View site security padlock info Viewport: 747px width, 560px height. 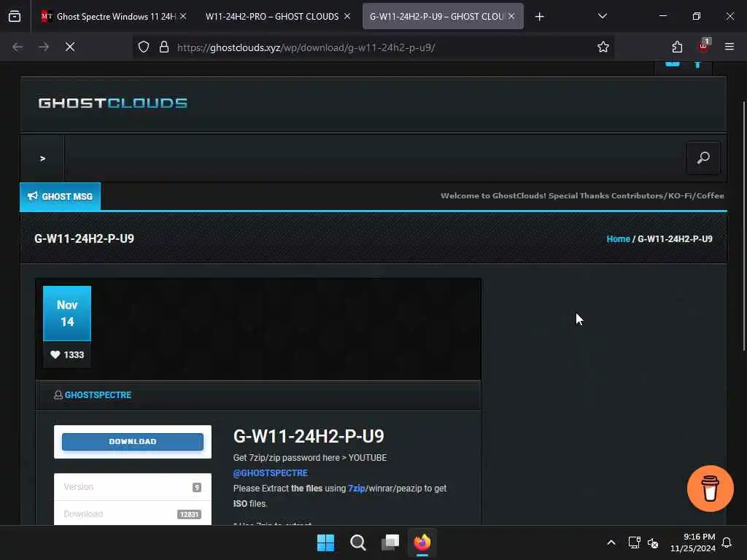pos(164,47)
